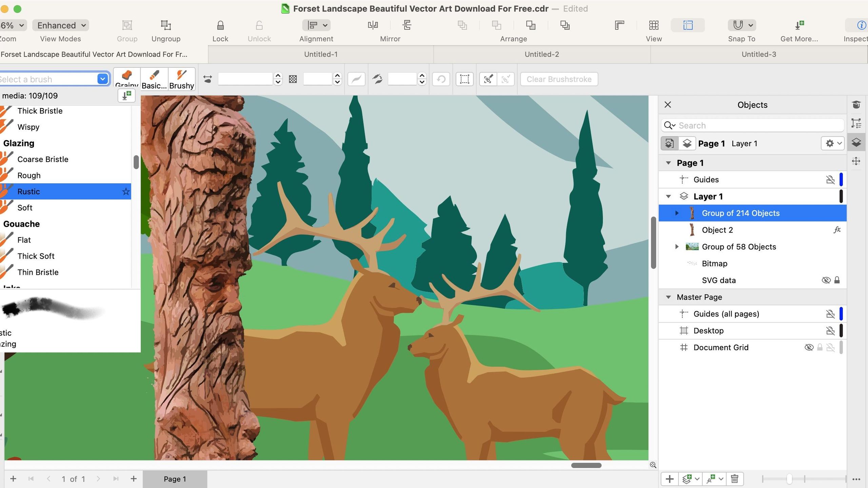Click the import media download icon
Viewport: 868px width, 488px height.
[126, 96]
